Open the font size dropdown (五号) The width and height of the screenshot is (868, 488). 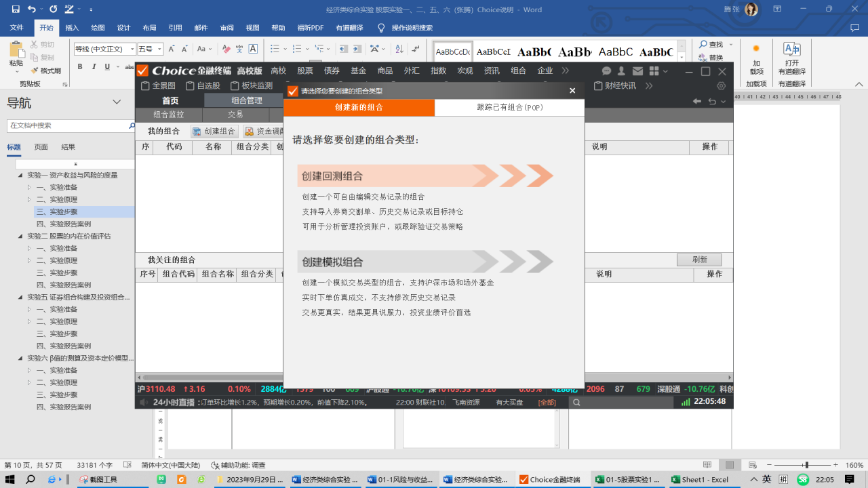(160, 49)
